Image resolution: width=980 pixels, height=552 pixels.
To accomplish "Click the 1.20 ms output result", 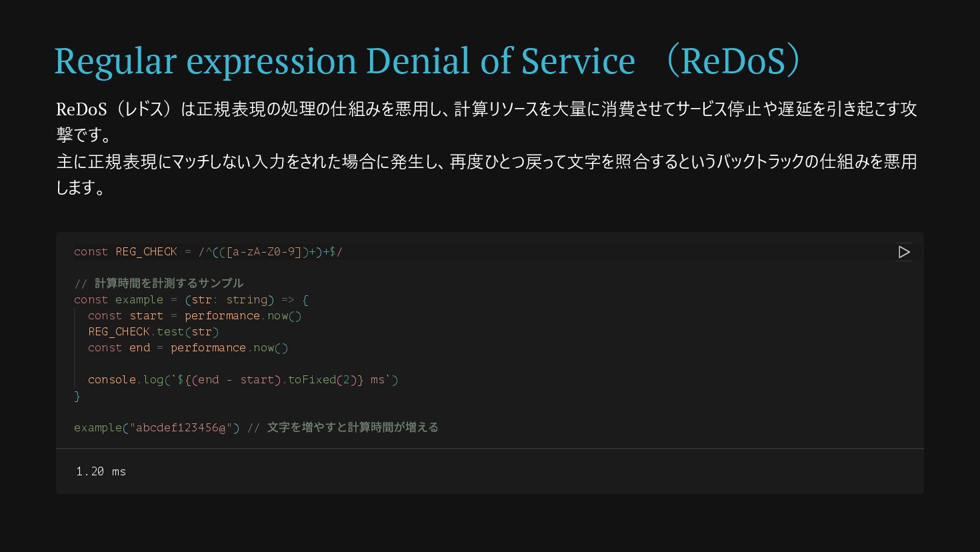I will 101,471.
